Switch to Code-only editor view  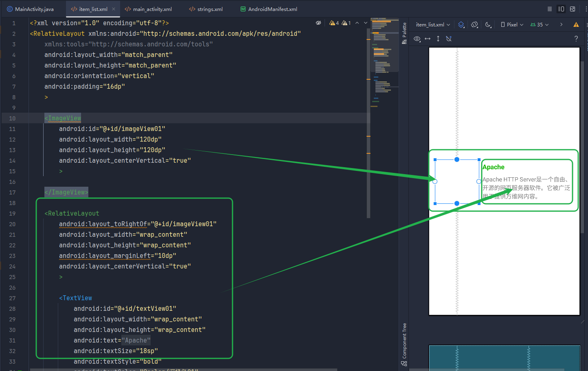pyautogui.click(x=549, y=9)
